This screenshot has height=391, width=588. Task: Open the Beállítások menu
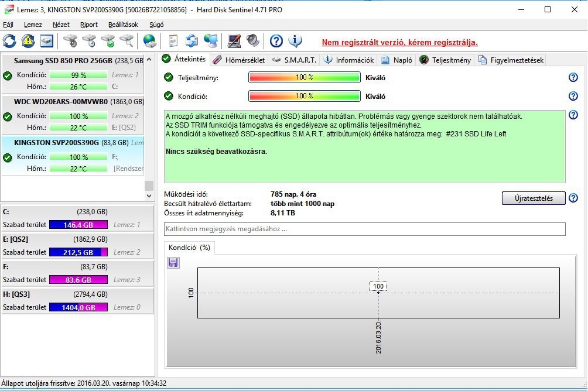(x=123, y=25)
